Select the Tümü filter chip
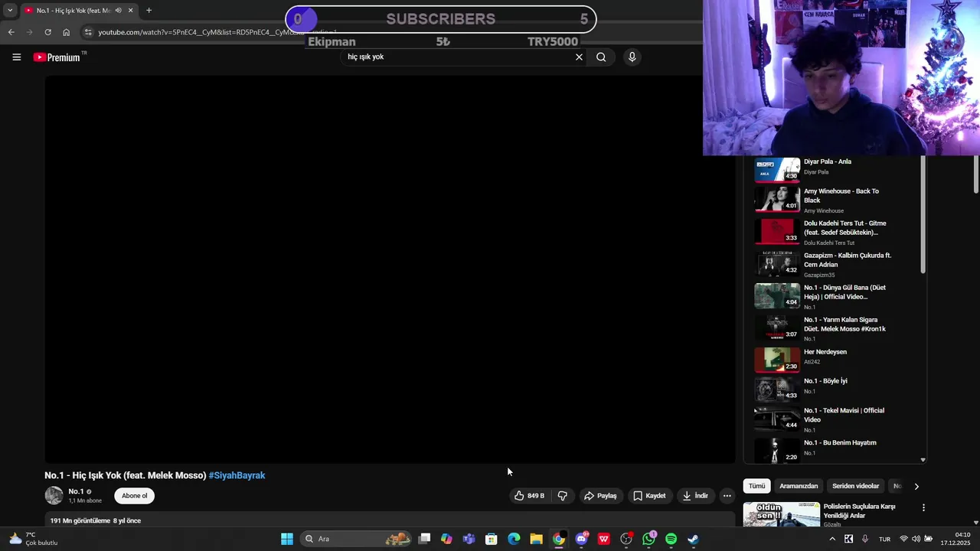Screen dimensions: 980x551 coord(756,486)
